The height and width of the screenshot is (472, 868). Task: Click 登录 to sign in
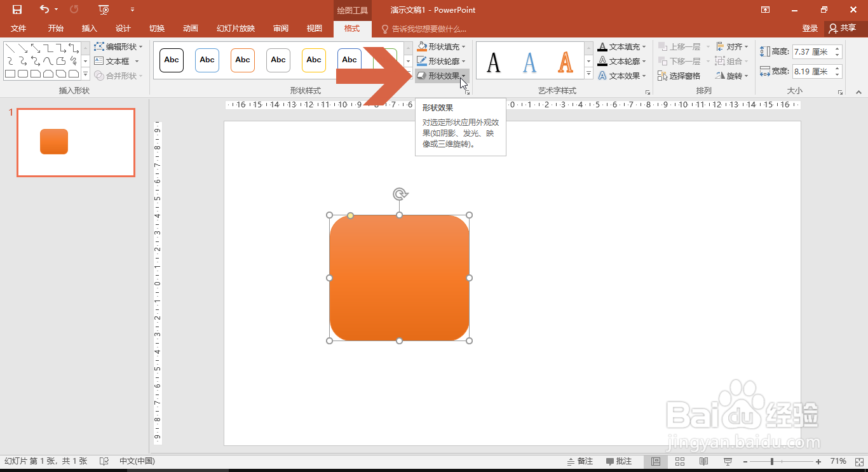click(x=810, y=29)
